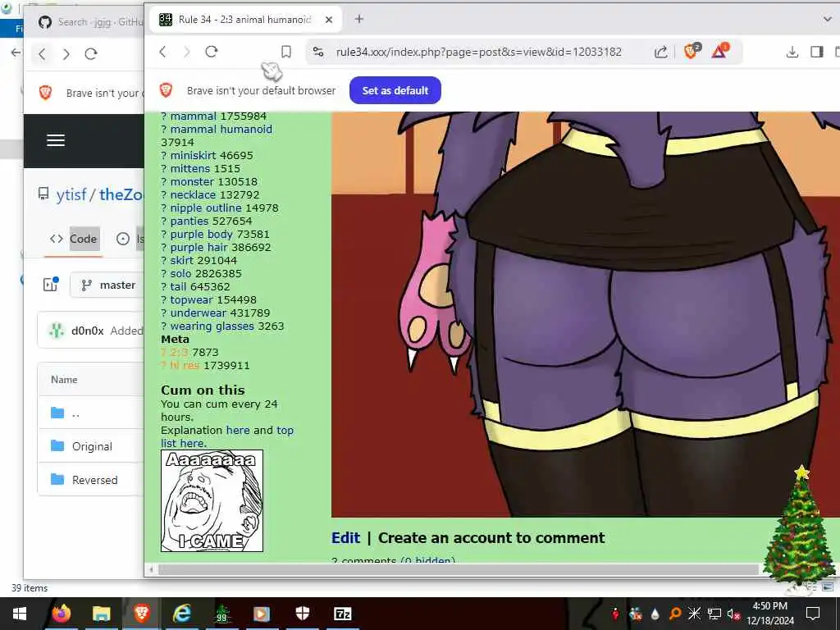The image size is (840, 630).
Task: Go forward in the GitHub Brave window
Action: (66, 53)
